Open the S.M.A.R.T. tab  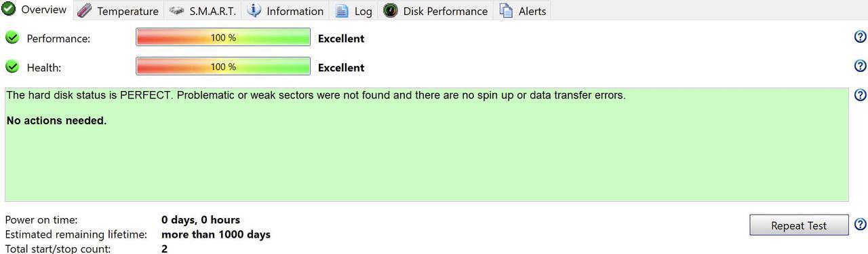tap(203, 11)
